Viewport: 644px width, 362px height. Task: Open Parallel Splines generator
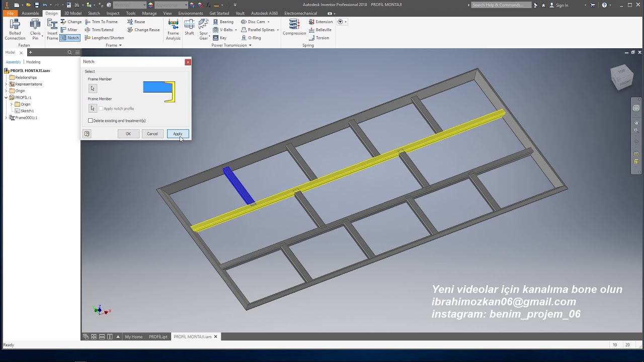[x=259, y=30]
